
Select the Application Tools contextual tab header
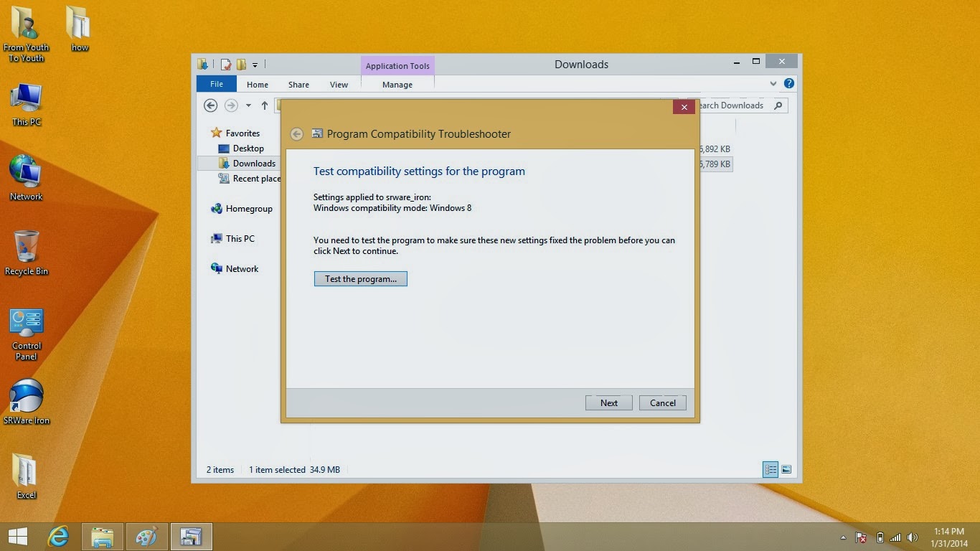(397, 65)
